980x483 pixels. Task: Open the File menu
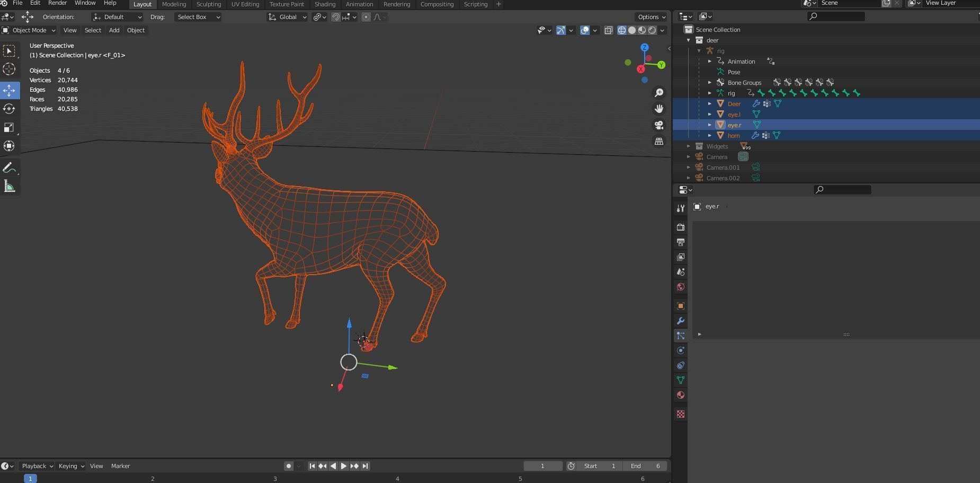pos(17,3)
